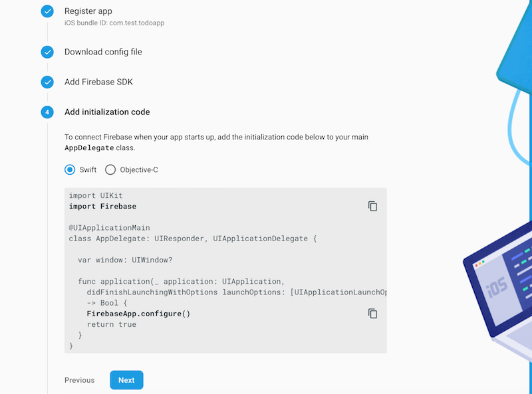Screen dimensions: 532x394
Task: Copy the import Firebase code snippet
Action: click(372, 206)
